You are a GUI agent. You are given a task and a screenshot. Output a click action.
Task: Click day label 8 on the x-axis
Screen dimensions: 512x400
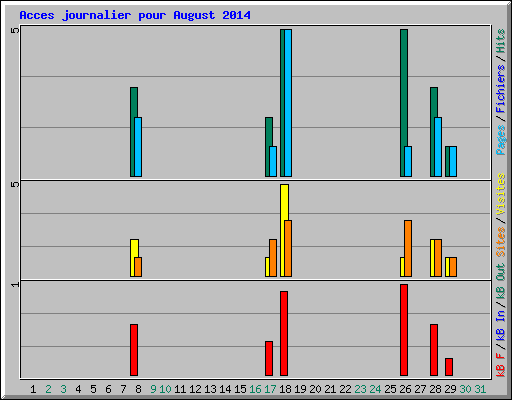click(138, 389)
